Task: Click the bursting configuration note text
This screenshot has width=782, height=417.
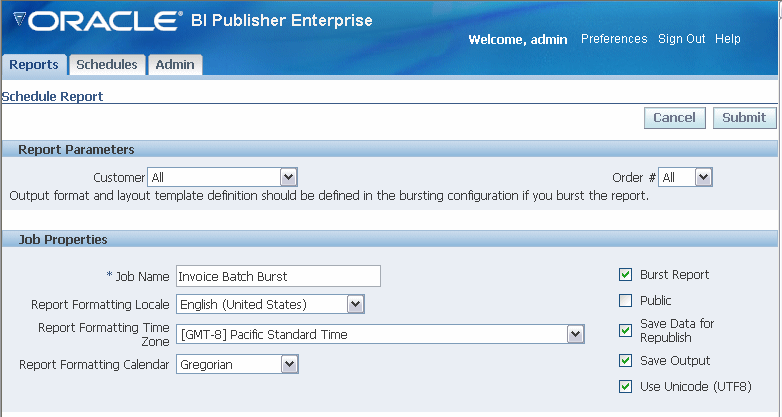Action: pyautogui.click(x=329, y=196)
